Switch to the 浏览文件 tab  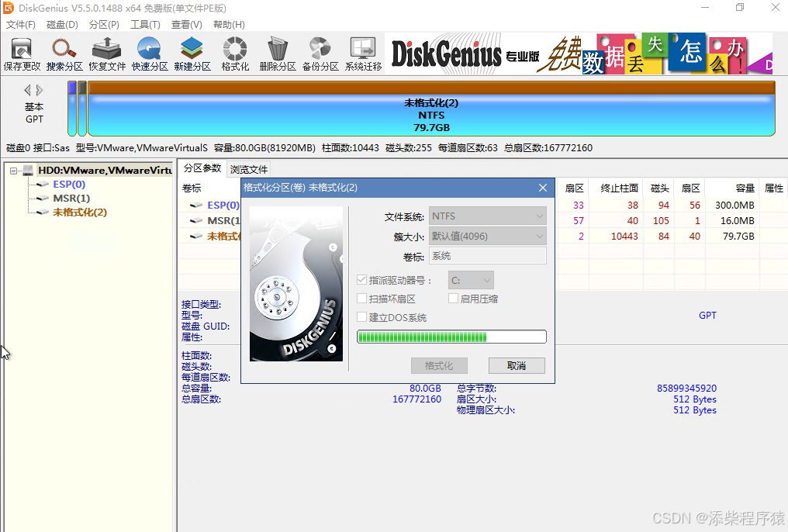coord(249,169)
